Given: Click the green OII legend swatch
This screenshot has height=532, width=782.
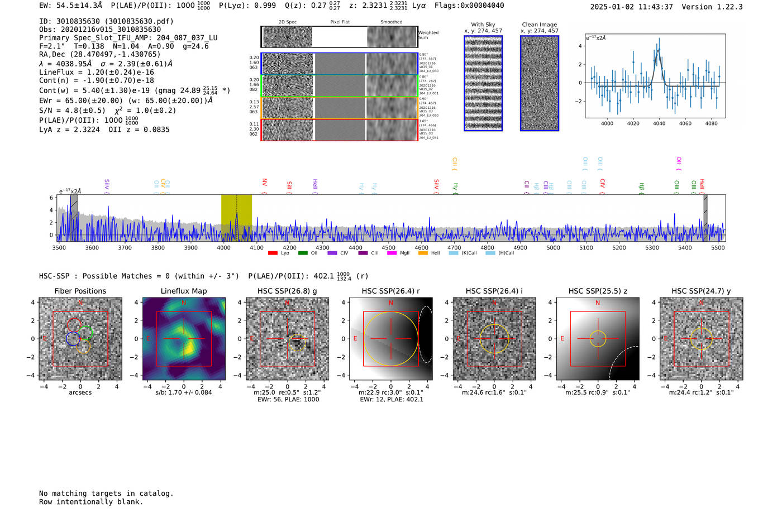Looking at the screenshot, I should tap(303, 253).
